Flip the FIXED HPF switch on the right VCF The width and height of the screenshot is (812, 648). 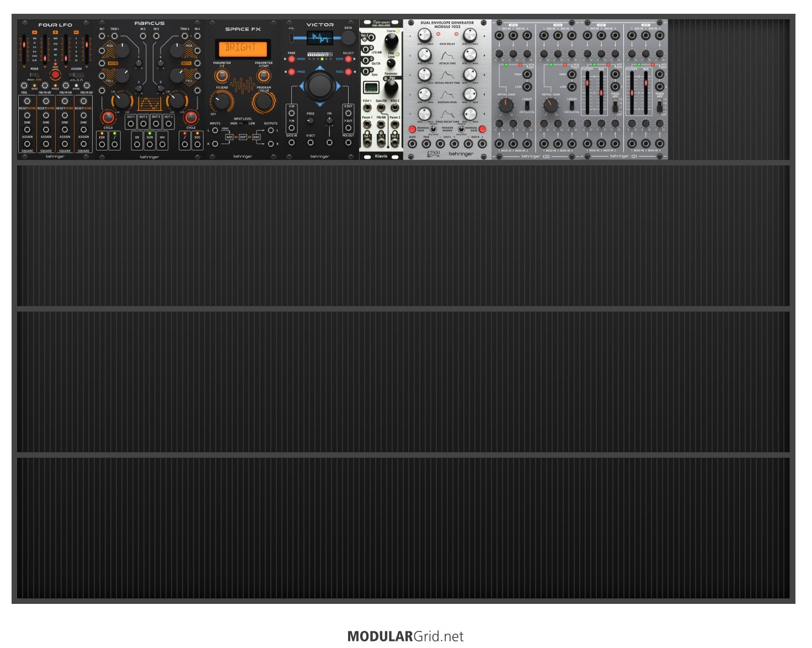(x=660, y=105)
